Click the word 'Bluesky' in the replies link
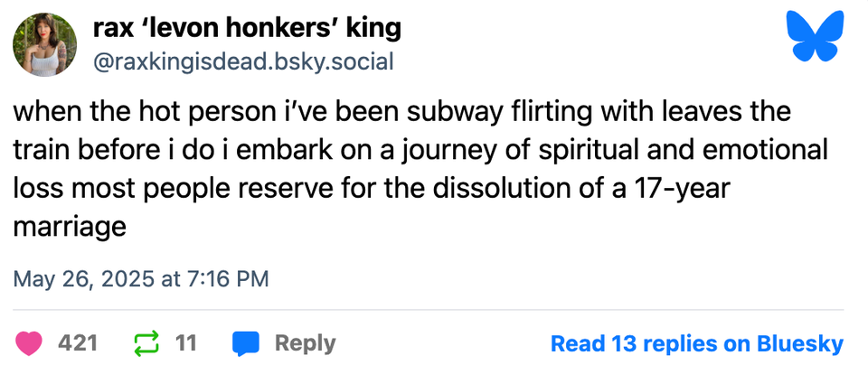This screenshot has height=365, width=868. click(799, 343)
